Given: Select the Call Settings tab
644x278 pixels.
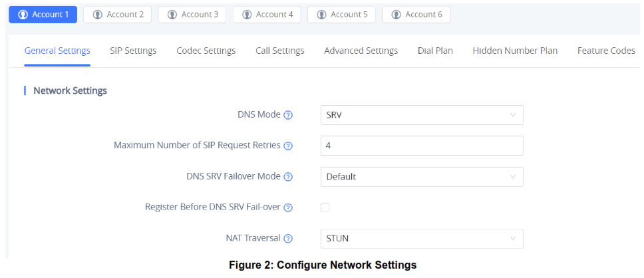Looking at the screenshot, I should 279,51.
